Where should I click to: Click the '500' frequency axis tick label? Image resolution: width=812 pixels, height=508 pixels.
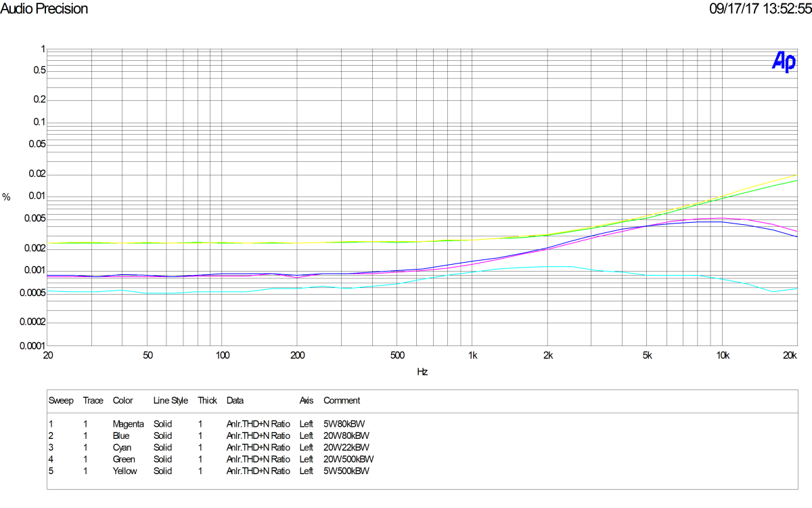point(397,356)
